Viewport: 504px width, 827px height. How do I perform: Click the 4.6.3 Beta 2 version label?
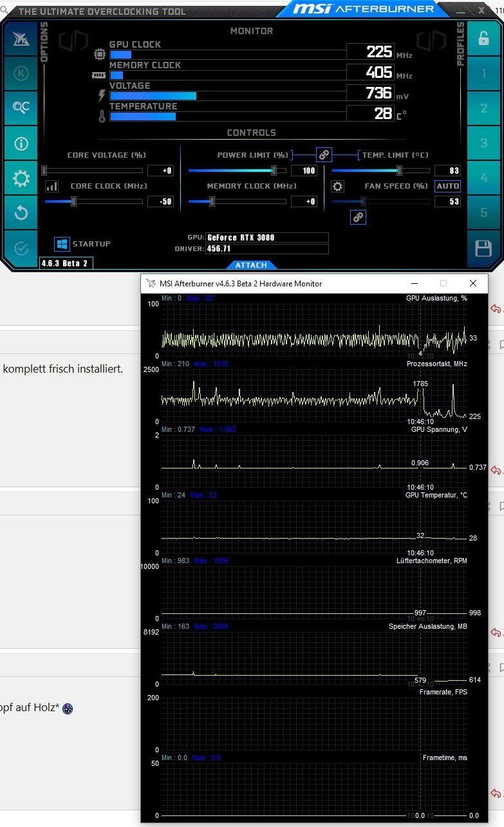[x=66, y=263]
